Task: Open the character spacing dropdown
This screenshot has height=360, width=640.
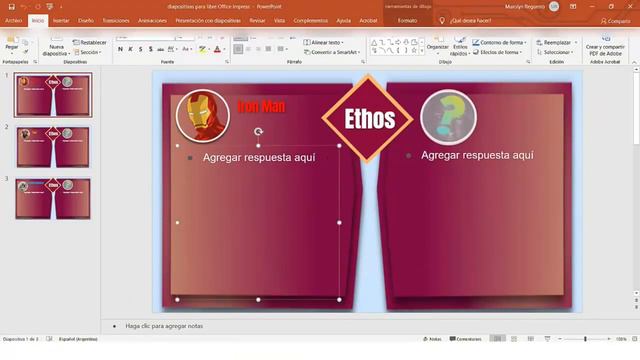Action: click(173, 49)
